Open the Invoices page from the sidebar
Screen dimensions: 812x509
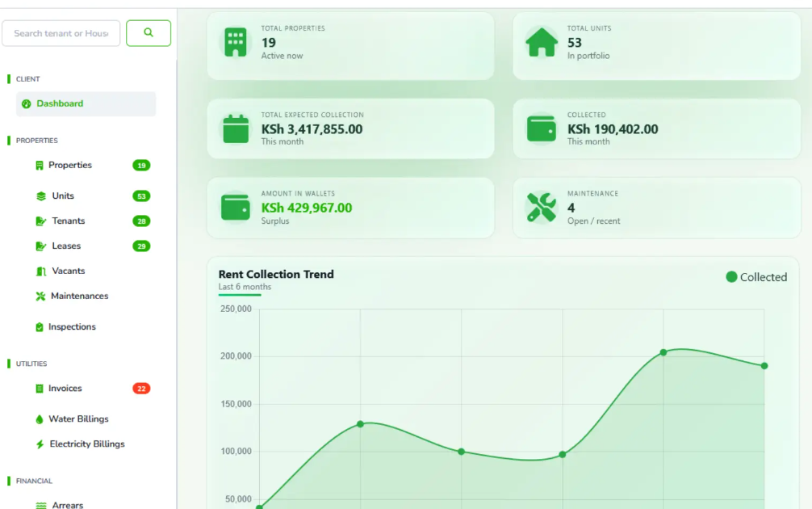[x=63, y=388]
